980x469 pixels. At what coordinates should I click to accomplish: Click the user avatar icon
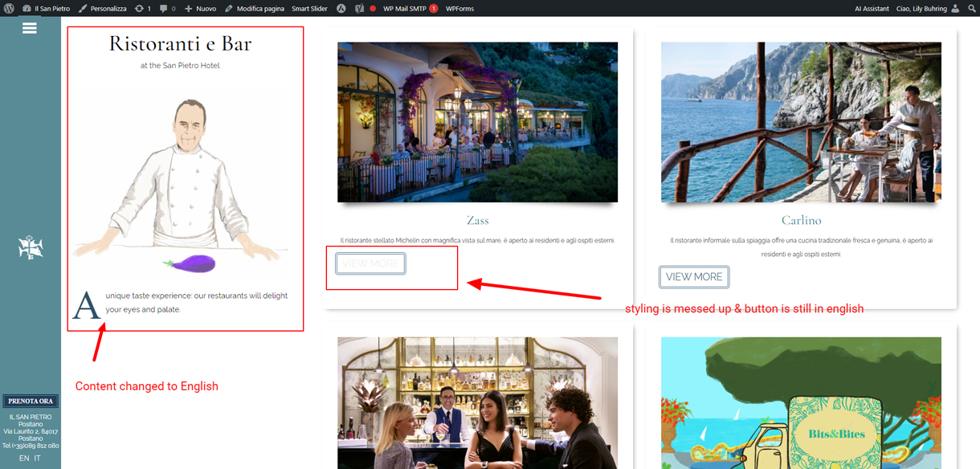tap(955, 8)
